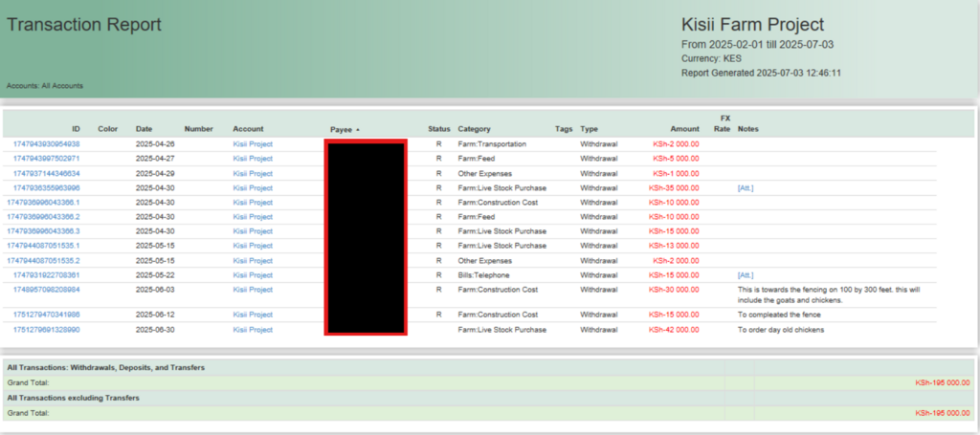Image resolution: width=980 pixels, height=435 pixels.
Task: Click Kisii Project account on 2025-04-26 row
Action: pos(253,144)
